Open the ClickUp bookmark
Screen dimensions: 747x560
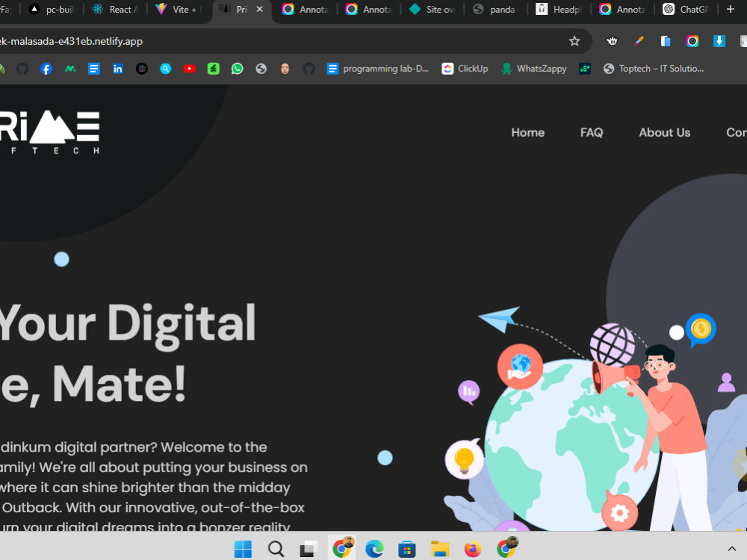(x=465, y=69)
